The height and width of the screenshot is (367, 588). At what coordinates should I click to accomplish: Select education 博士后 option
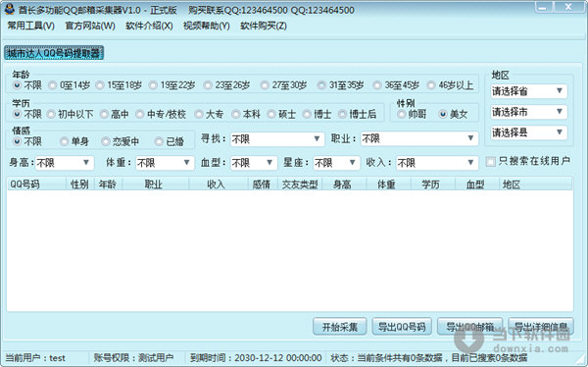(358, 114)
